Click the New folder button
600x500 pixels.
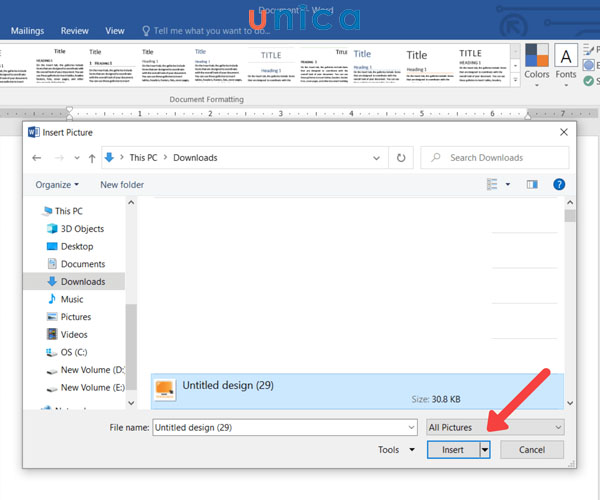click(122, 184)
